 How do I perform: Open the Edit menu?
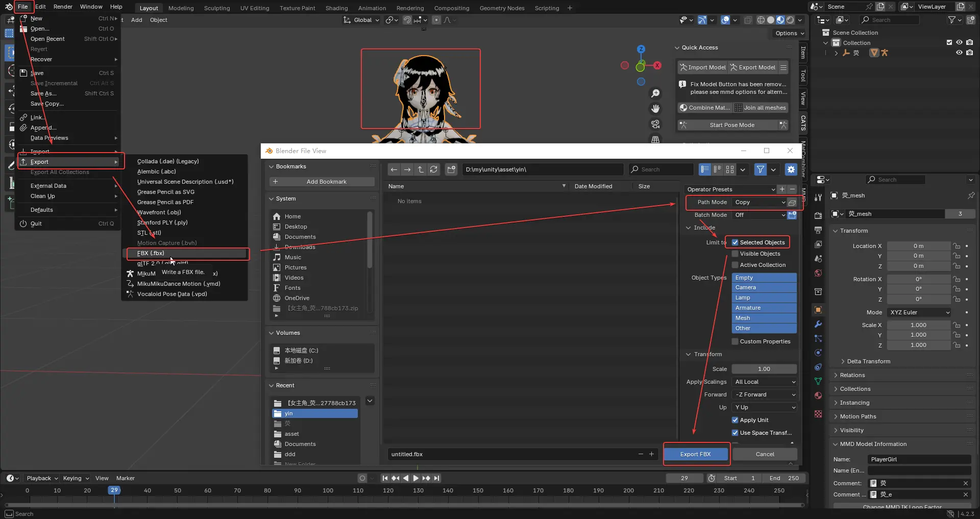point(40,7)
